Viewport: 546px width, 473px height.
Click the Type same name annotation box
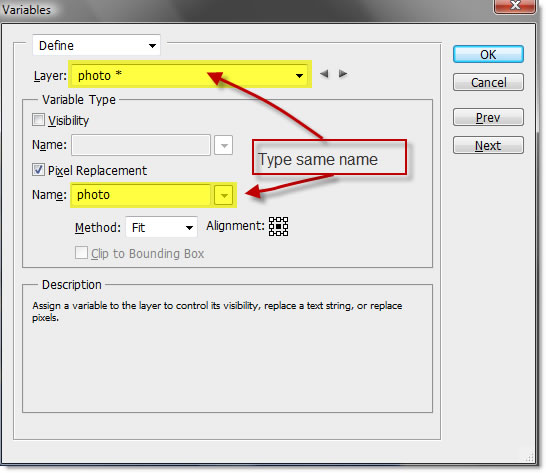tap(329, 157)
